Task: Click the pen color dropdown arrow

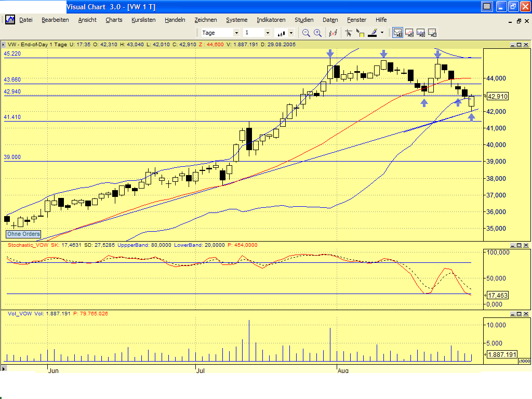Action: pyautogui.click(x=382, y=32)
